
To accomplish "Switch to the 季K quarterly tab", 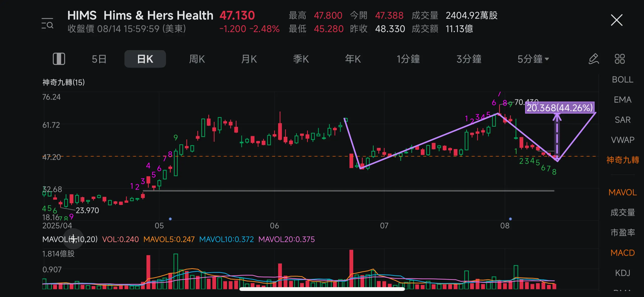I will (x=301, y=59).
